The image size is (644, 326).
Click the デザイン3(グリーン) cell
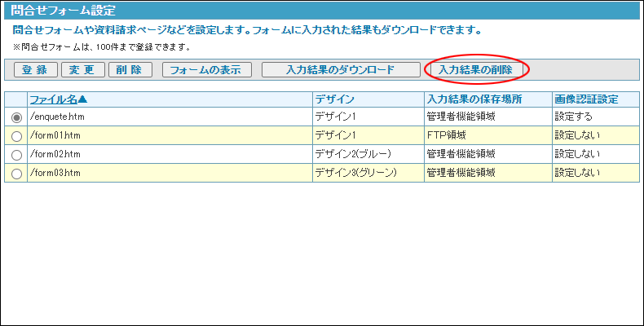tap(355, 173)
